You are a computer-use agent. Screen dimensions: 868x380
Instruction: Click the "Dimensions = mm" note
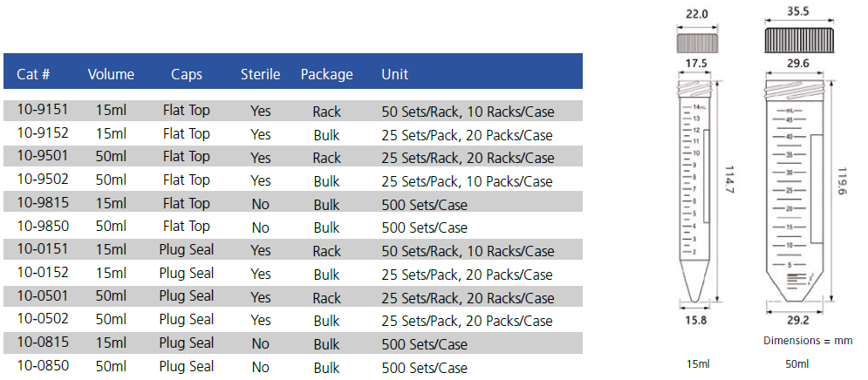coord(807,340)
